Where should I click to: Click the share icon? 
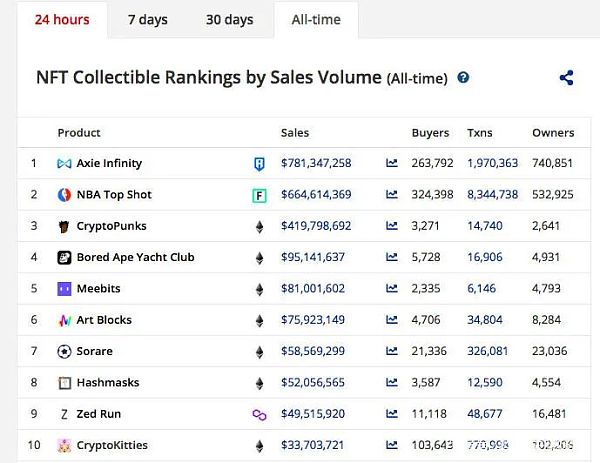pyautogui.click(x=567, y=78)
